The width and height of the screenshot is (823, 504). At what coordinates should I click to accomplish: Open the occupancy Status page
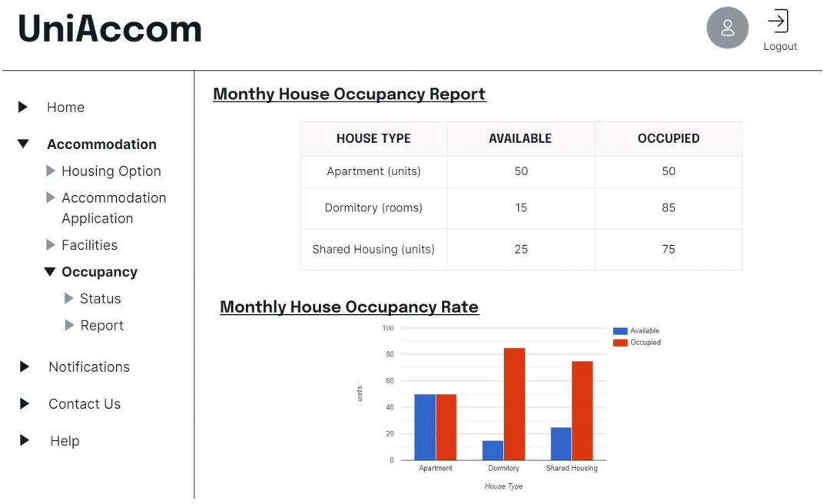click(100, 299)
